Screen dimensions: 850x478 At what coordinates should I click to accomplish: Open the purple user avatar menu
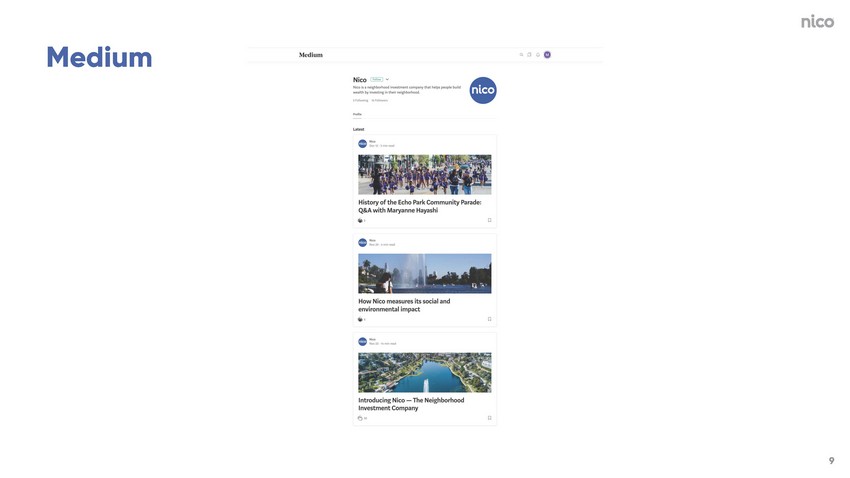[548, 55]
